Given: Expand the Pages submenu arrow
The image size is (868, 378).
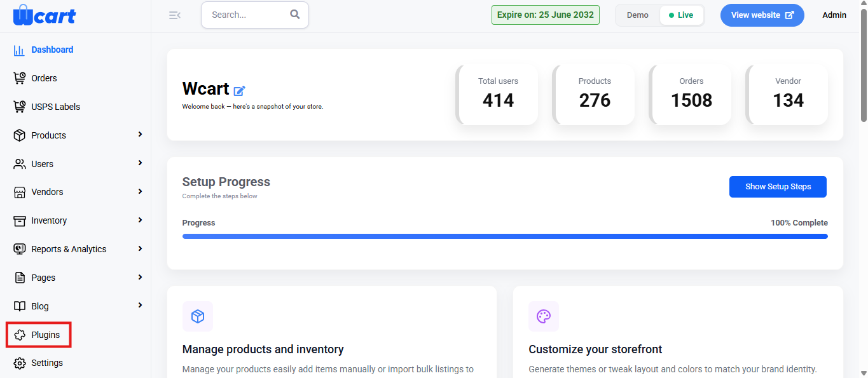Looking at the screenshot, I should pos(140,277).
